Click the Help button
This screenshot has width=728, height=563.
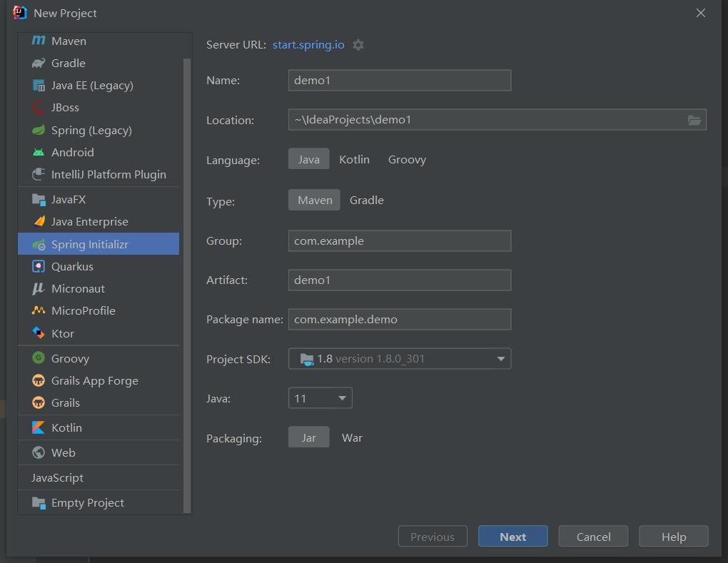pyautogui.click(x=674, y=537)
